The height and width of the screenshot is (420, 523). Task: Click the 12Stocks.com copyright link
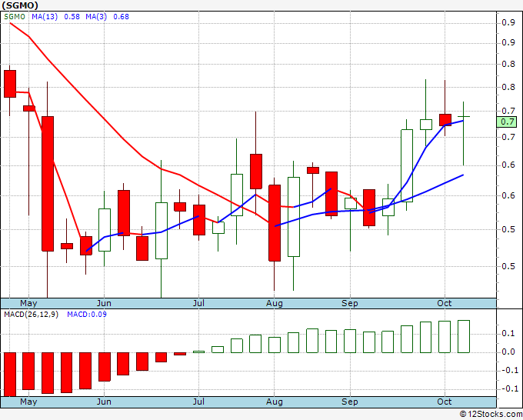(x=491, y=414)
